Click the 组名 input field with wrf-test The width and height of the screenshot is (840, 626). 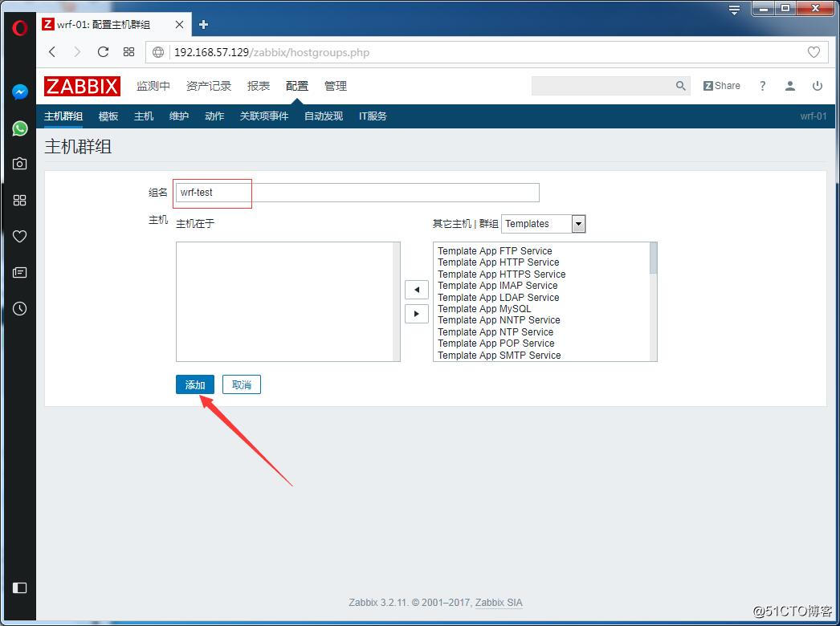[357, 193]
